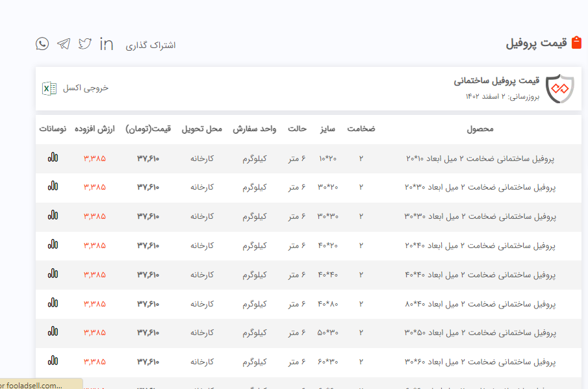The image size is (588, 389).
Task: Open price fluctuation chart for 10*20 profile
Action: pos(53,157)
